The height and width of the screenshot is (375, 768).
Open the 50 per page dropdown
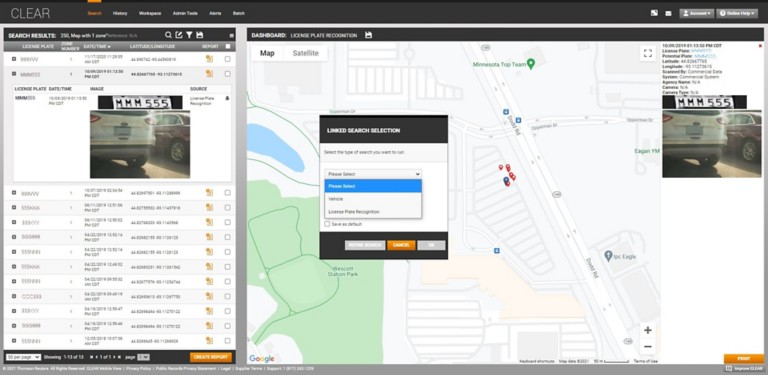(x=23, y=357)
